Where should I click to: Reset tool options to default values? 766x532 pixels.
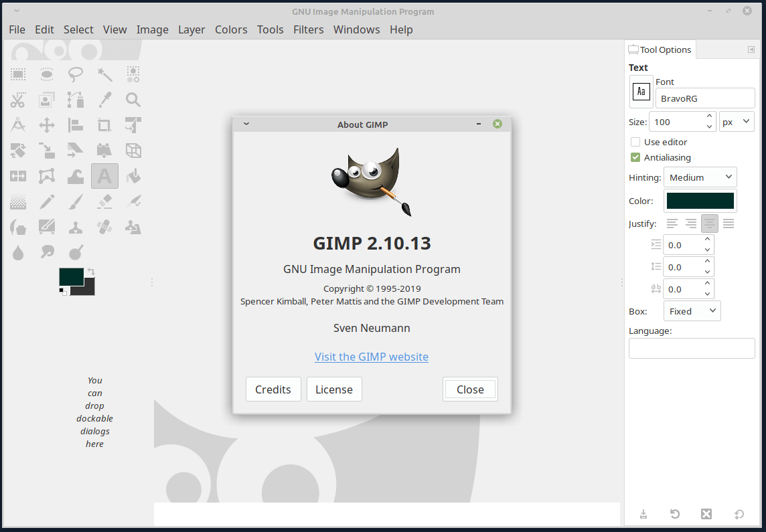click(739, 514)
